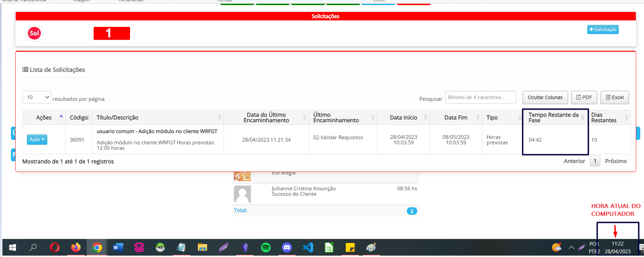Open the results per page dropdown
644x257 pixels.
click(x=37, y=97)
